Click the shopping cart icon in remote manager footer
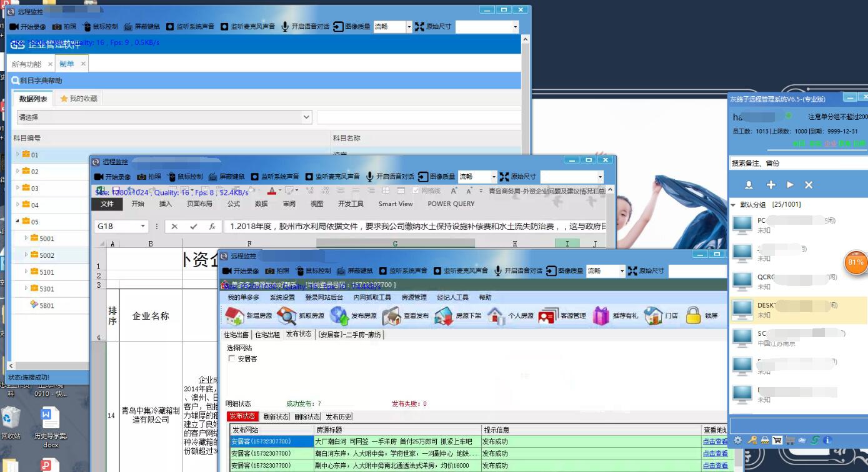 coord(777,440)
